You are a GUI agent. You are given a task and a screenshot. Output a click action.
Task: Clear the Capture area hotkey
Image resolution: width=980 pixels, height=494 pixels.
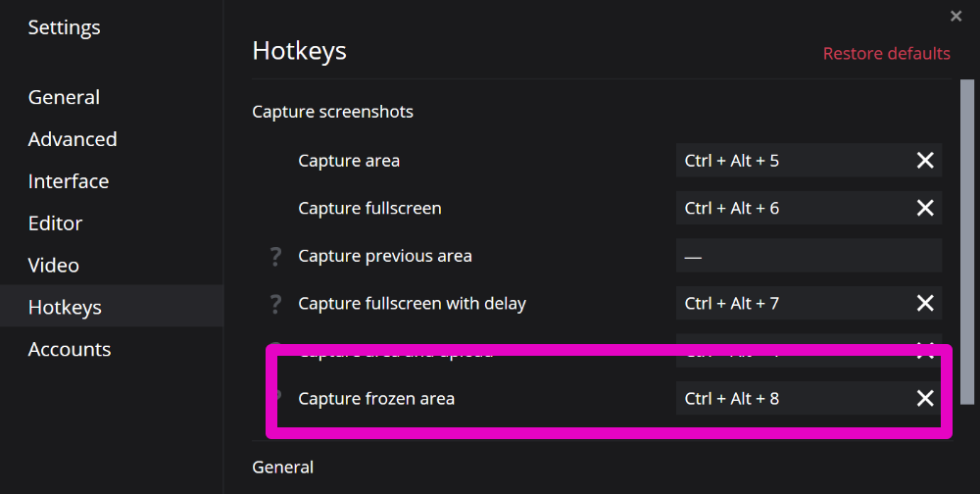[x=924, y=160]
